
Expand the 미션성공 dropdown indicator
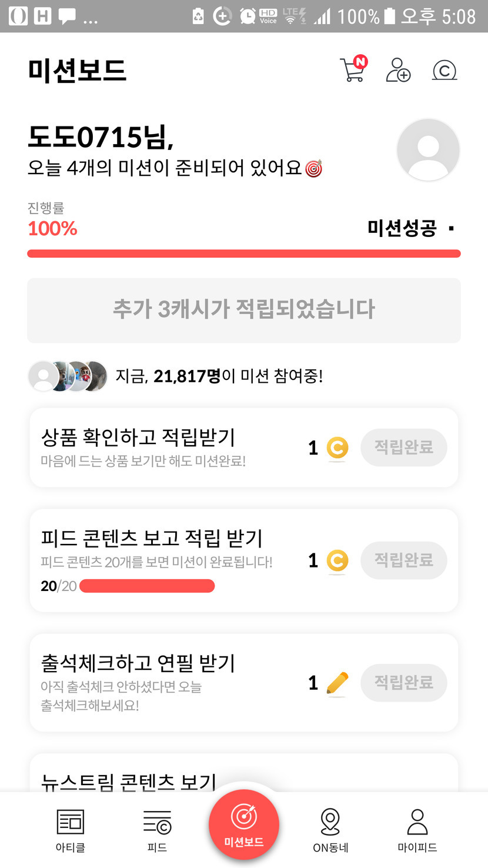[451, 228]
